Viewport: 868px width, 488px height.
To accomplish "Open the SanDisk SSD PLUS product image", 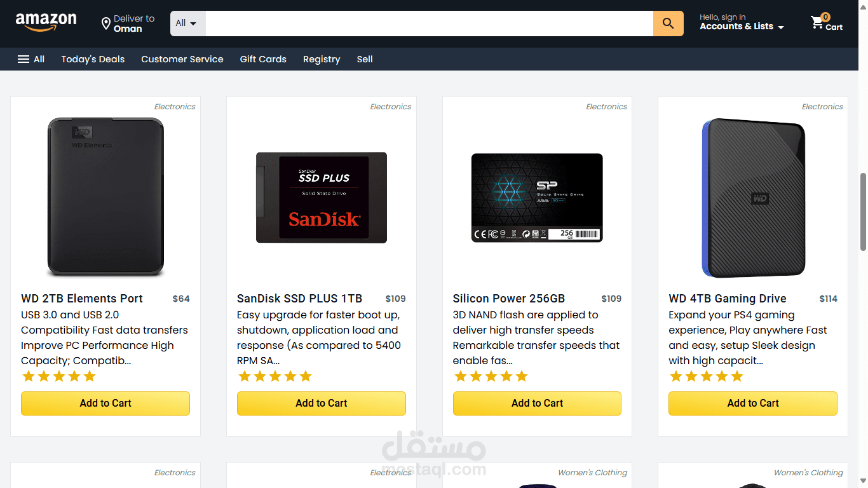I will [322, 198].
